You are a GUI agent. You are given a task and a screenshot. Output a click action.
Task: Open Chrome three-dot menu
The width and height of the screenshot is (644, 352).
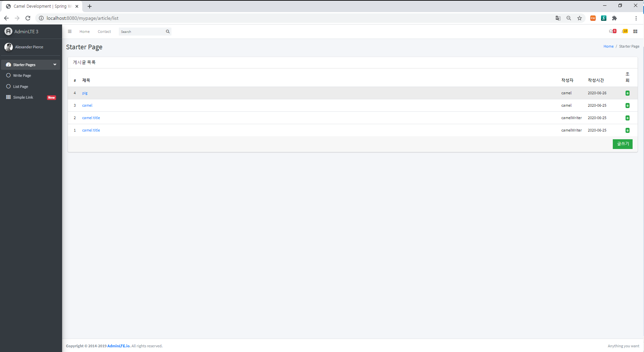coord(636,18)
